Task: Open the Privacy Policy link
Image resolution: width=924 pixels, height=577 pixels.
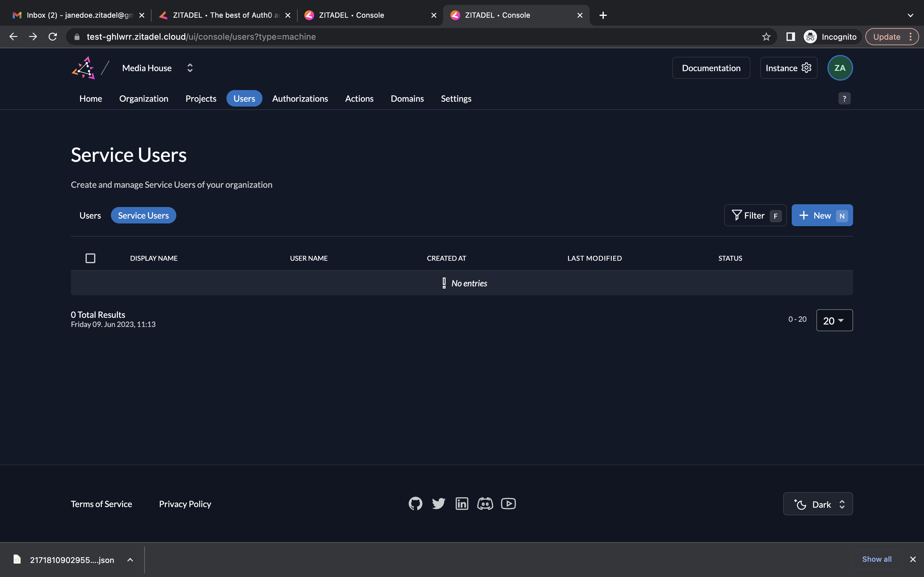Action: (185, 503)
